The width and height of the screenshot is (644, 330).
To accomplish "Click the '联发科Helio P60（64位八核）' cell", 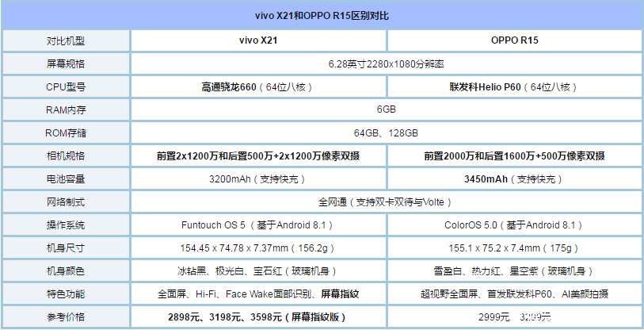I will [x=515, y=86].
